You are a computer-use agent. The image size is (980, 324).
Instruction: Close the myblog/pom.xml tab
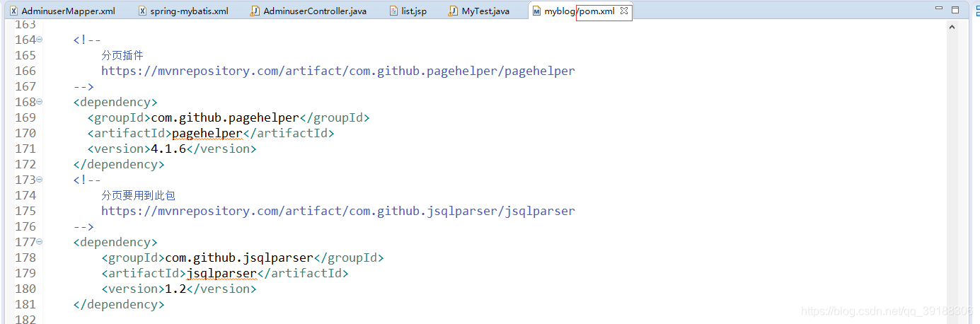coord(624,11)
